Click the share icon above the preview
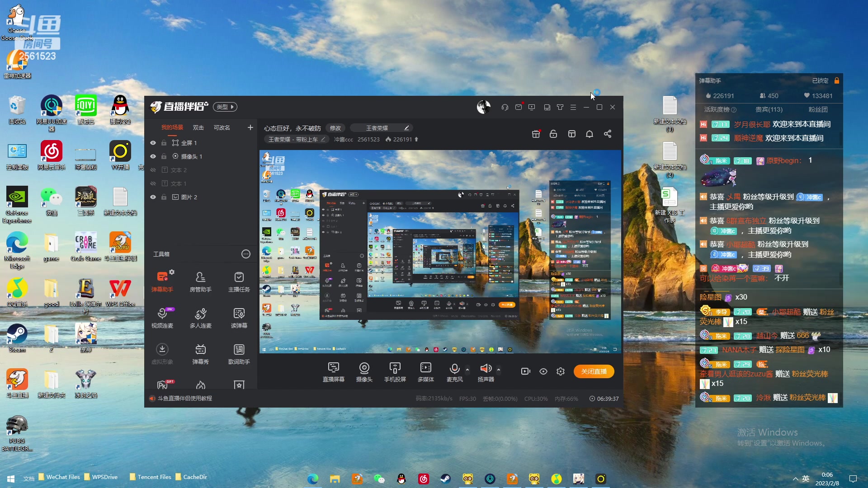868x488 pixels. 608,134
